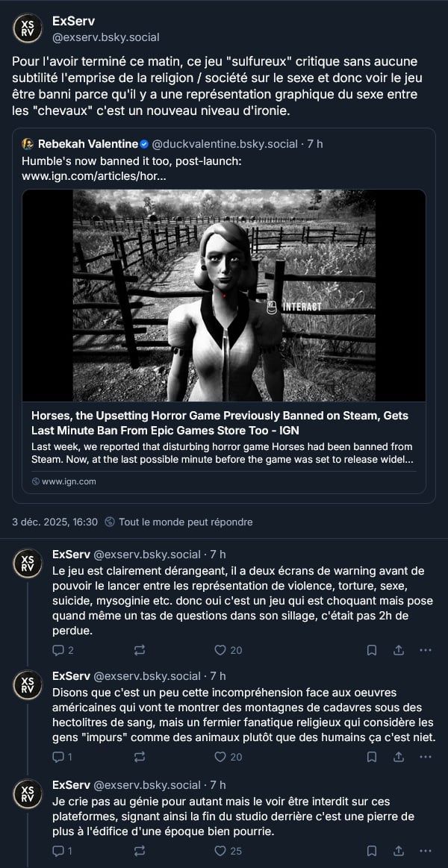Viewport: 448px width, 868px height.
Task: Open Rebekah Valentine's quoted post name
Action: 88,145
